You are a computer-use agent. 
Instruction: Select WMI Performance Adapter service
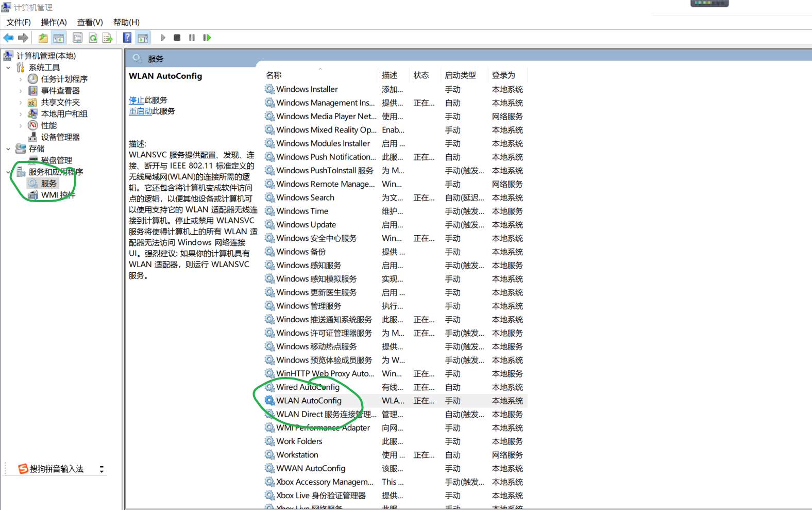(x=323, y=428)
